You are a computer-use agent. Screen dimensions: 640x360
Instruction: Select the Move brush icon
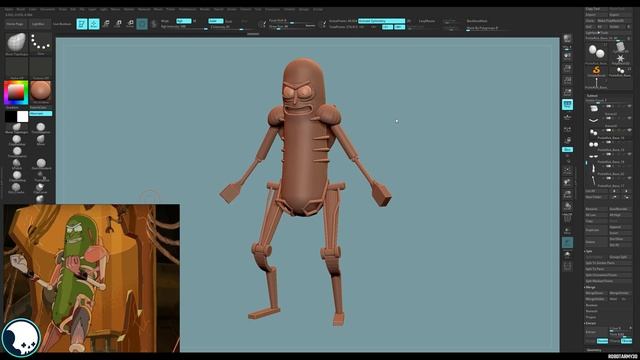(x=40, y=141)
